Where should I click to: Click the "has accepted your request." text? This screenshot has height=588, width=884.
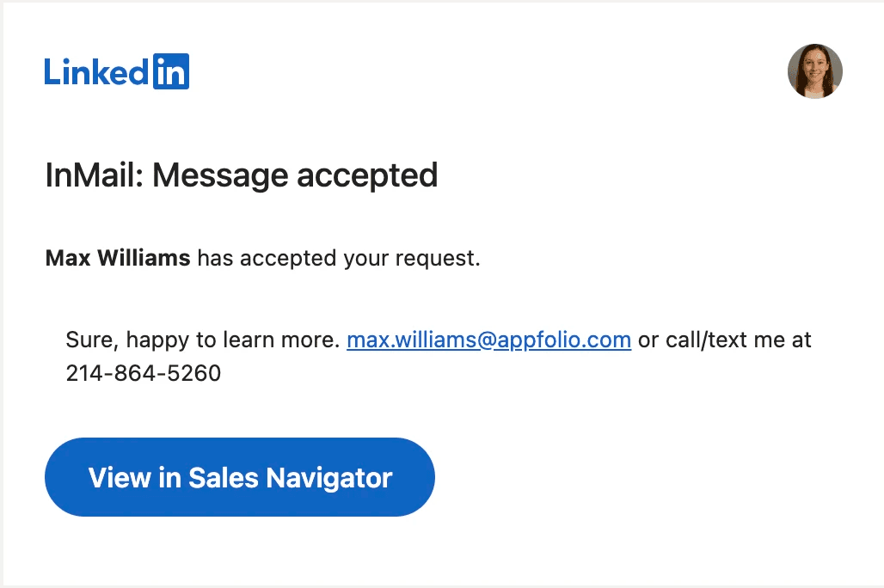(x=339, y=258)
